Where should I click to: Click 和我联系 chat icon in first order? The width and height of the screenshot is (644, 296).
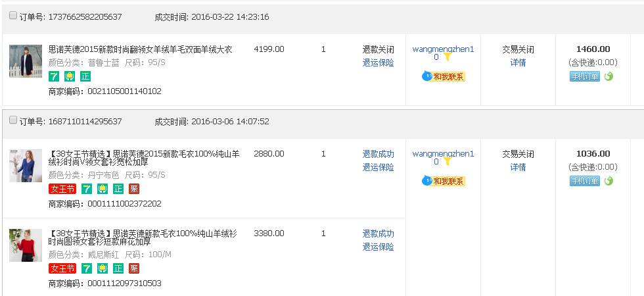[444, 76]
